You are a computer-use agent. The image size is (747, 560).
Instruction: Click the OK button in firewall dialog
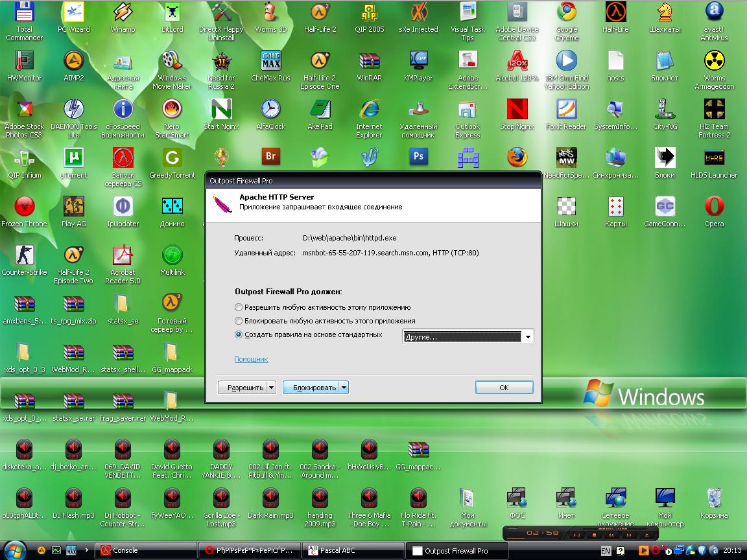[504, 388]
